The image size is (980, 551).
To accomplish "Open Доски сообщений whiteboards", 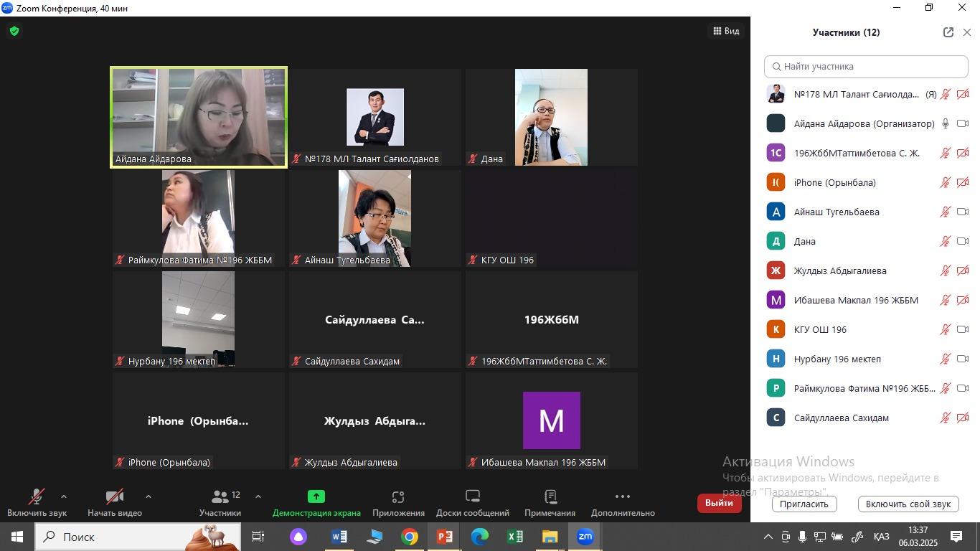I will [472, 497].
